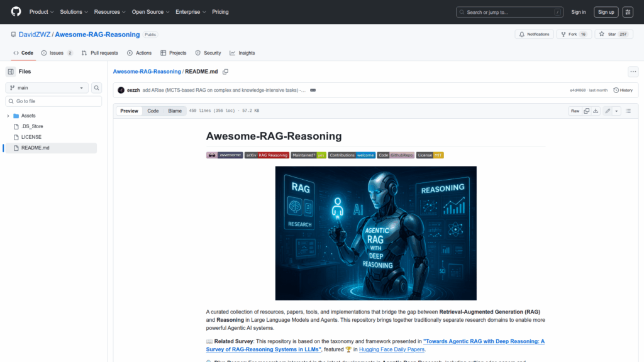The width and height of the screenshot is (644, 362).
Task: Expand the Product menu dropdown
Action: pos(41,12)
